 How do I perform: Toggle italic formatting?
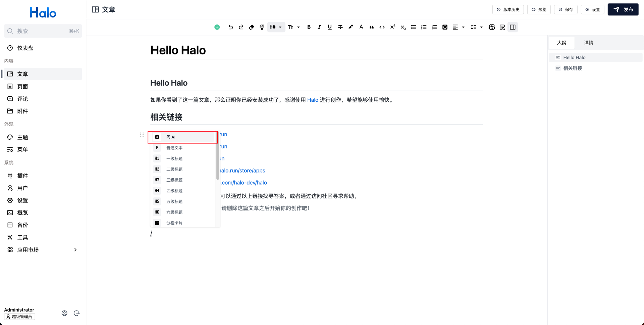(x=319, y=27)
